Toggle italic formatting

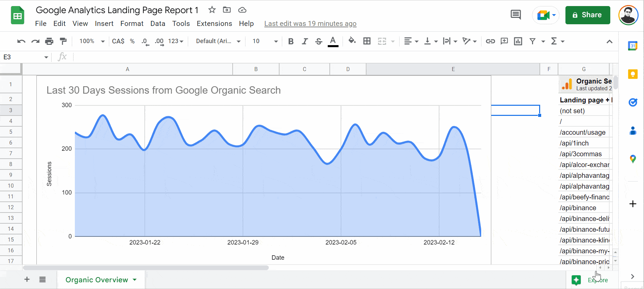305,41
